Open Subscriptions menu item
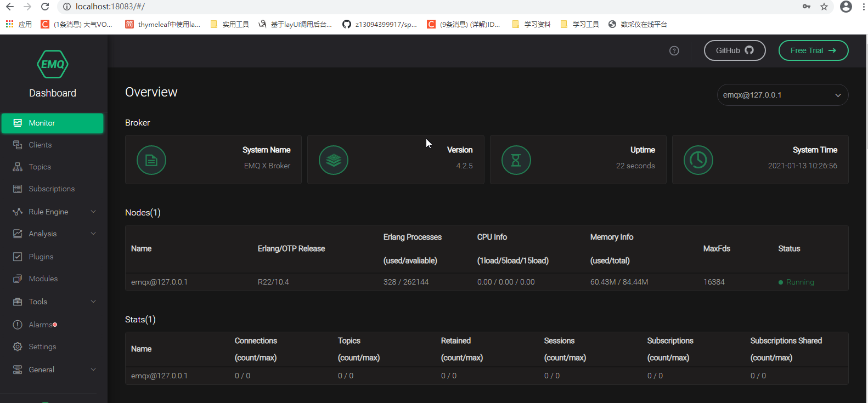This screenshot has width=868, height=403. pyautogui.click(x=53, y=189)
